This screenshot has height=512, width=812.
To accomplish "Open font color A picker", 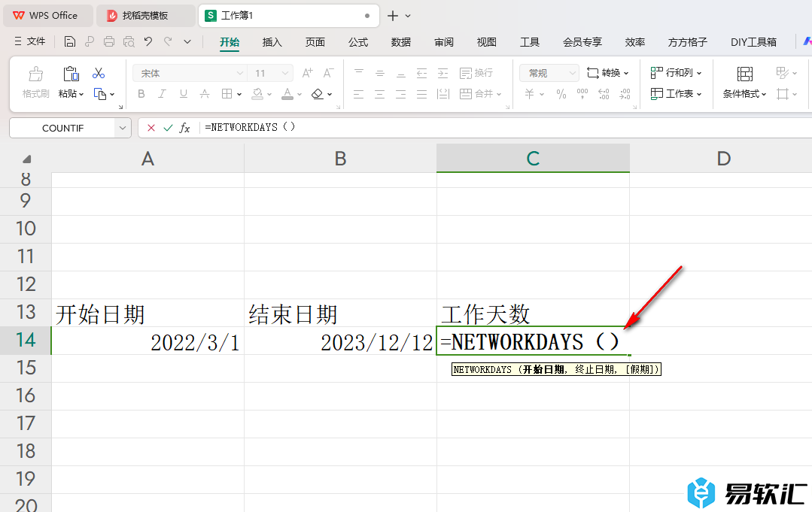I will pyautogui.click(x=287, y=94).
